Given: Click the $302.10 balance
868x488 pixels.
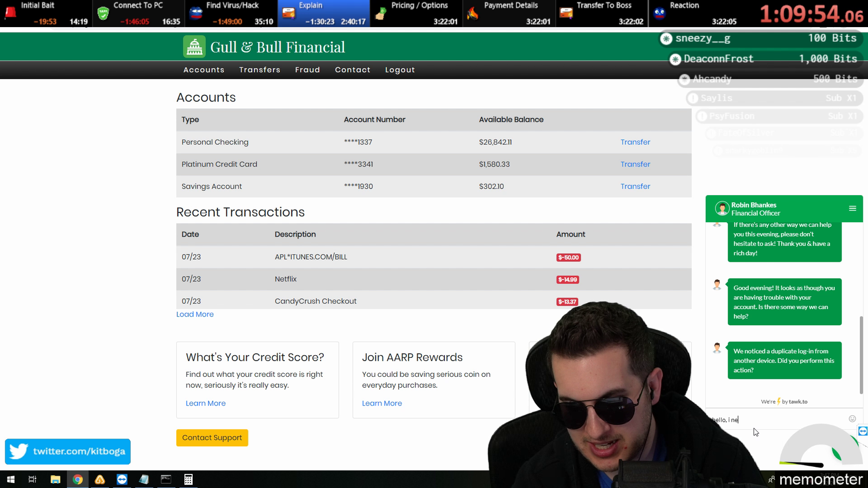Looking at the screenshot, I should pyautogui.click(x=492, y=187).
